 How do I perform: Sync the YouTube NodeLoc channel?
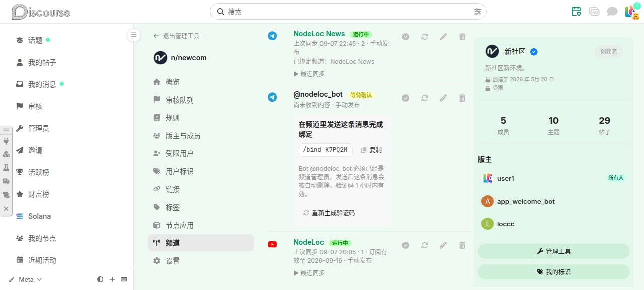point(425,245)
